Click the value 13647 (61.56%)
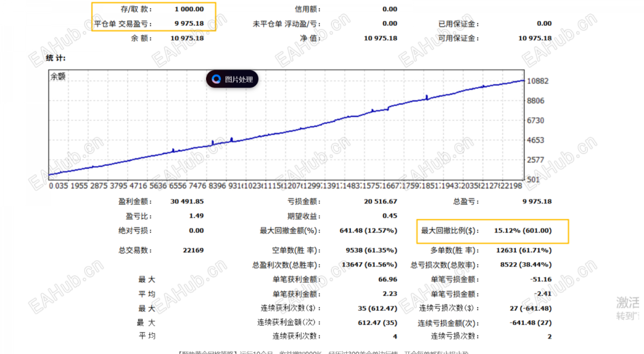This screenshot has height=354, width=644. tap(370, 265)
